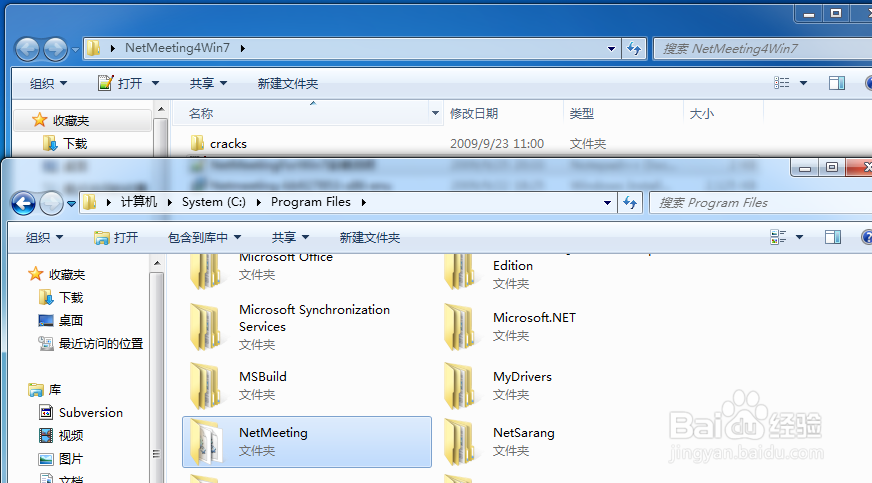The image size is (872, 483).
Task: Open address dropdown in NetMeeting4Win7 window
Action: (611, 49)
